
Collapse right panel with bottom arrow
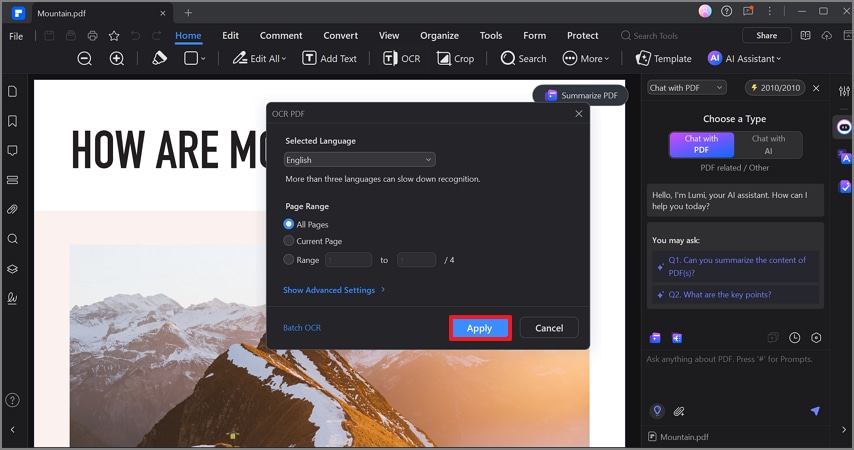point(844,430)
